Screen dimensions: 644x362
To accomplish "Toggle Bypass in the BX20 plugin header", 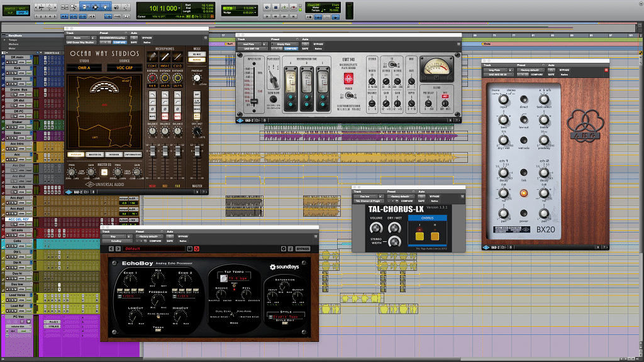I will [x=564, y=70].
